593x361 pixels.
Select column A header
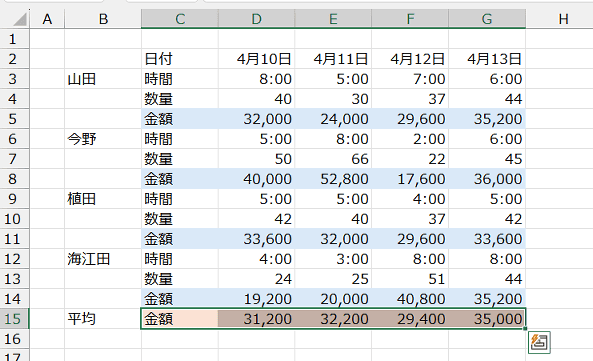point(47,19)
